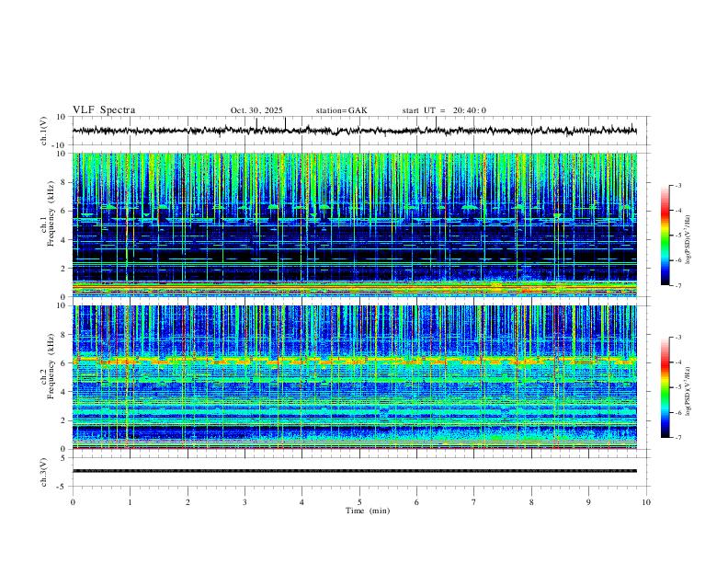This screenshot has width=728, height=563.
Task: Click the "3" tick on the time axis
Action: pos(245,502)
